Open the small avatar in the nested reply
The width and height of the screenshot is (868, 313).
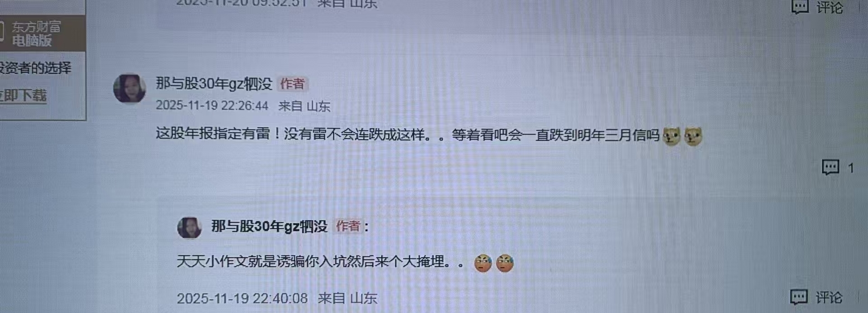189,227
